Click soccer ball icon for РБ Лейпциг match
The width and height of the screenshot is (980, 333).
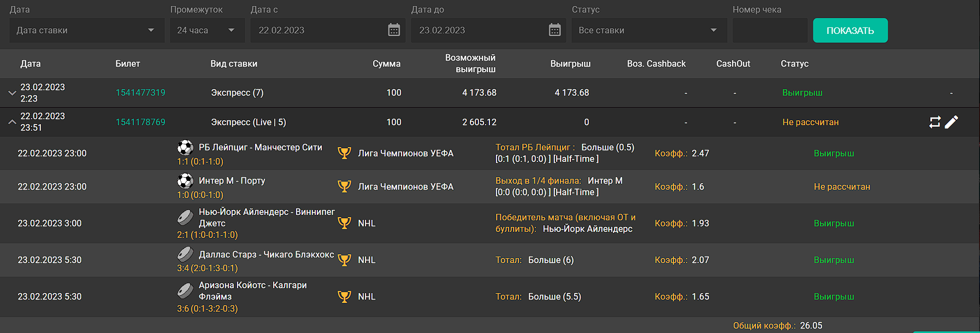coord(185,148)
